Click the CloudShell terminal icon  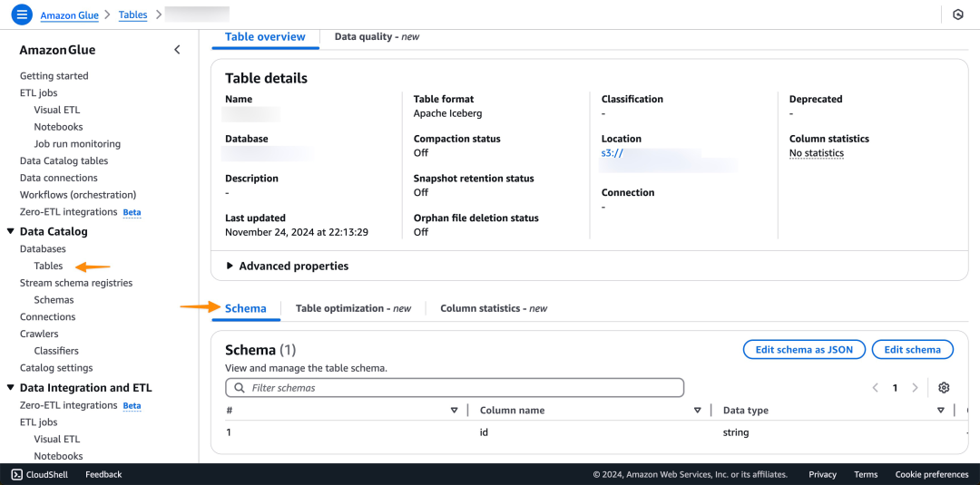17,474
